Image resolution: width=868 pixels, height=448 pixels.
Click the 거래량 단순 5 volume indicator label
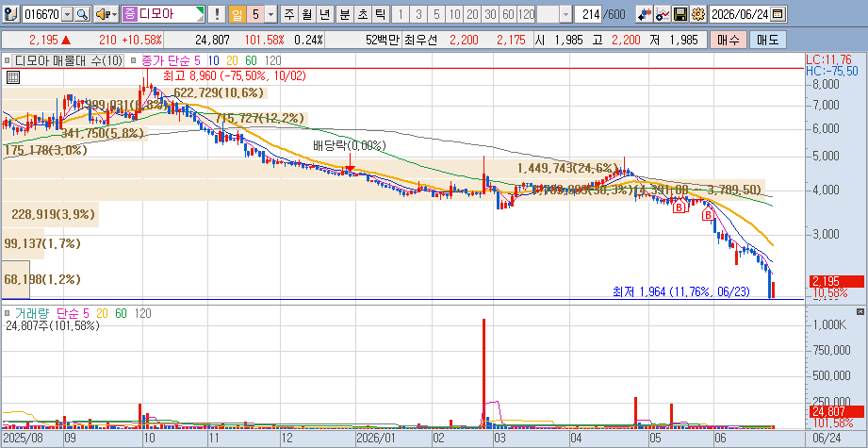pyautogui.click(x=51, y=313)
